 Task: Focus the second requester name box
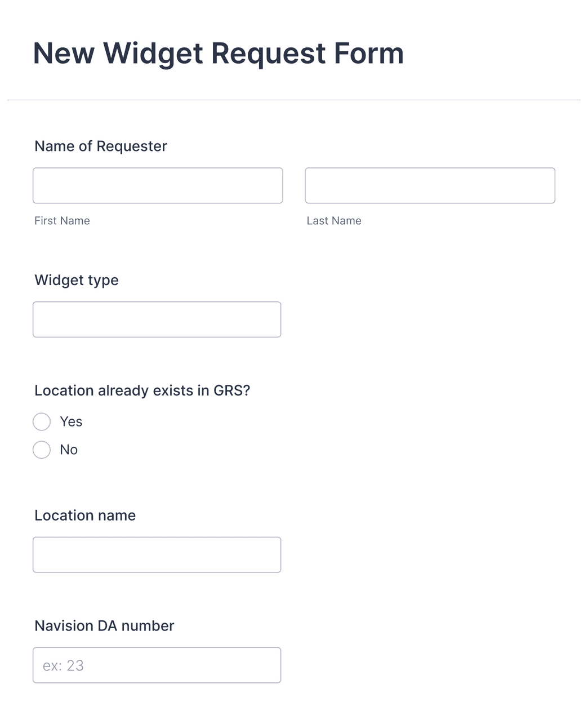pyautogui.click(x=430, y=185)
